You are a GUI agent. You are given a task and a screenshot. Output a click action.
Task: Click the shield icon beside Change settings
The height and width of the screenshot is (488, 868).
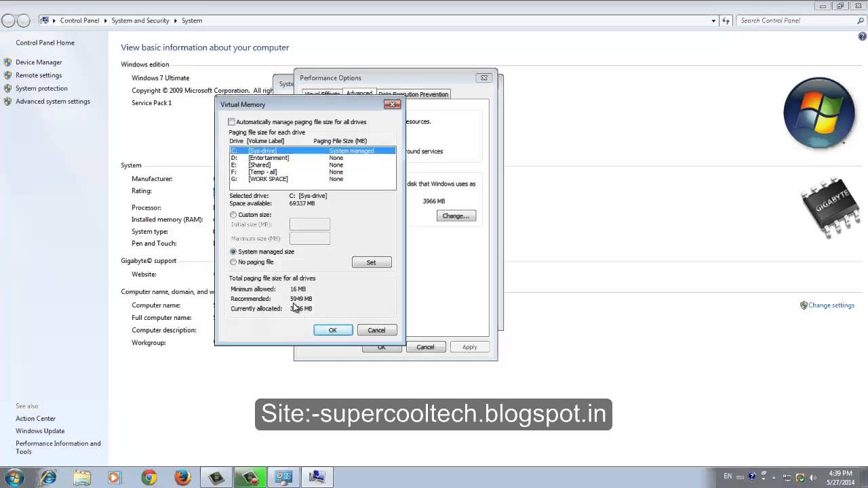pos(804,305)
